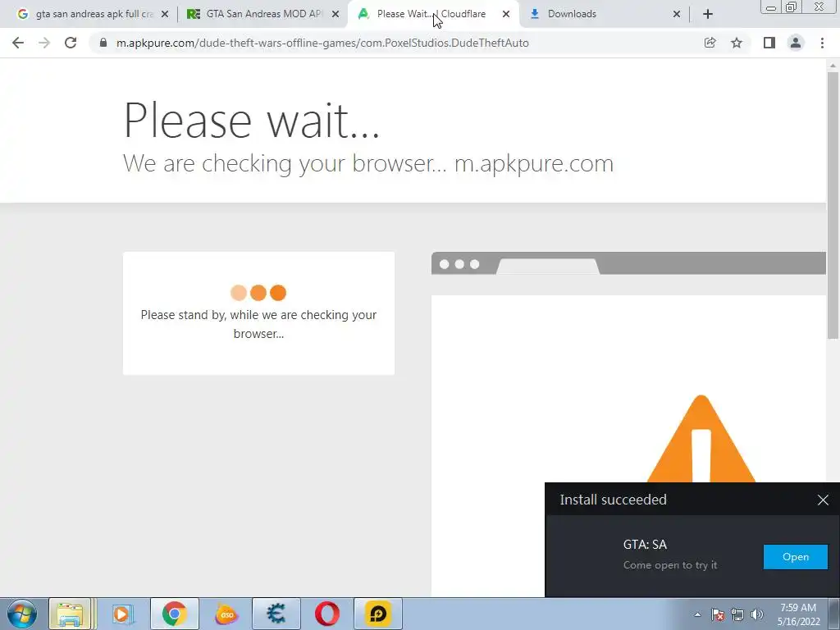Screen dimensions: 840x630
Task: Dismiss the Install succeeded notification
Action: [823, 500]
